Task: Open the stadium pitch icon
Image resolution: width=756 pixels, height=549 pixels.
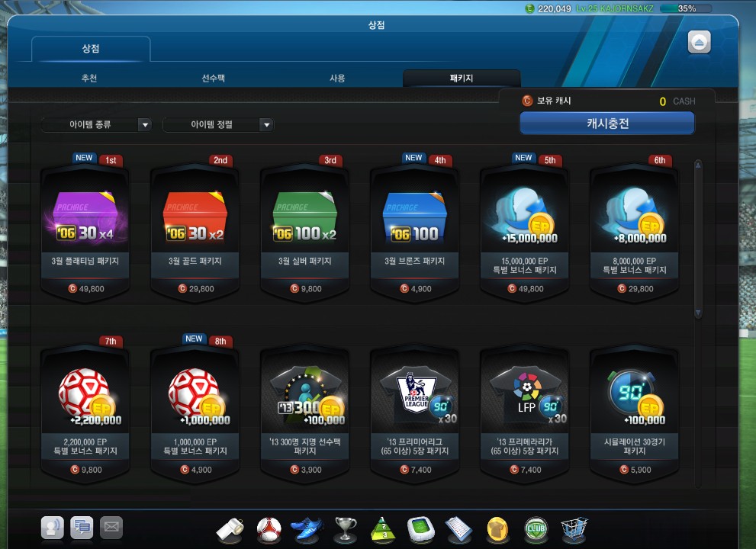Action: (x=421, y=529)
